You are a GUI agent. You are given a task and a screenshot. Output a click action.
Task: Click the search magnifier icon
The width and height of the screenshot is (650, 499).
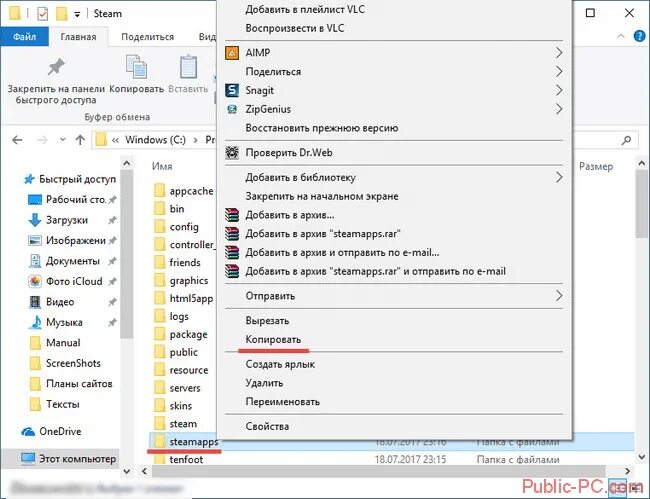626,140
